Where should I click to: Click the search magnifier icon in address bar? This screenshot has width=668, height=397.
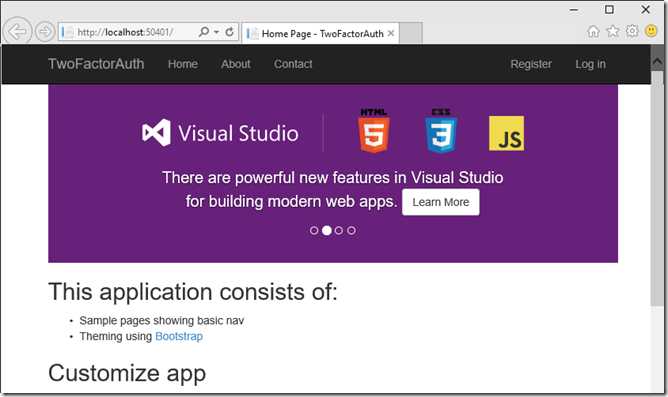(x=204, y=32)
